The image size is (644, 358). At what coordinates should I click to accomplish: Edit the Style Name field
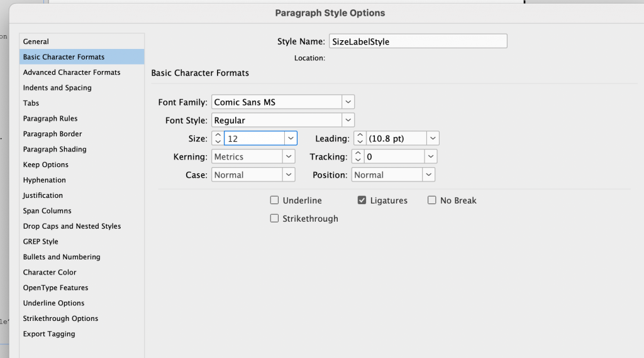418,41
